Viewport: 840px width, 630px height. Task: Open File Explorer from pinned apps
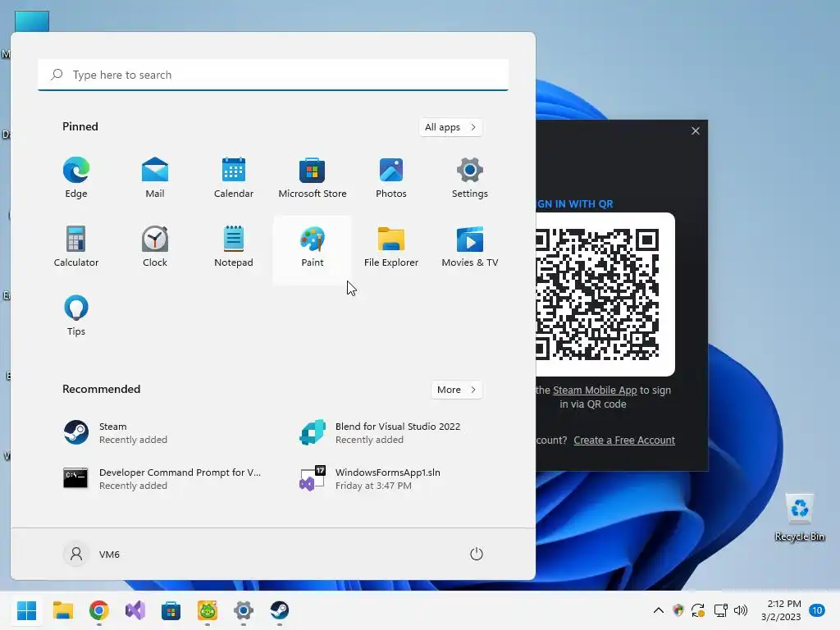[391, 247]
